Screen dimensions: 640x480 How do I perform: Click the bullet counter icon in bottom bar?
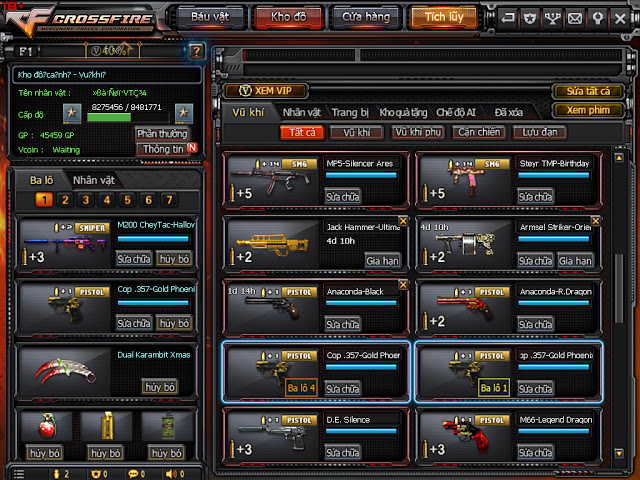tap(57, 474)
